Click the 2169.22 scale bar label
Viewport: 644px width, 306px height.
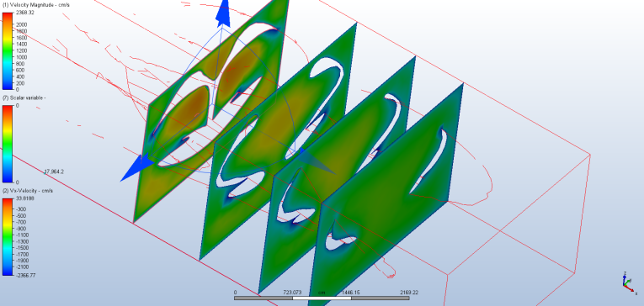[409, 293]
